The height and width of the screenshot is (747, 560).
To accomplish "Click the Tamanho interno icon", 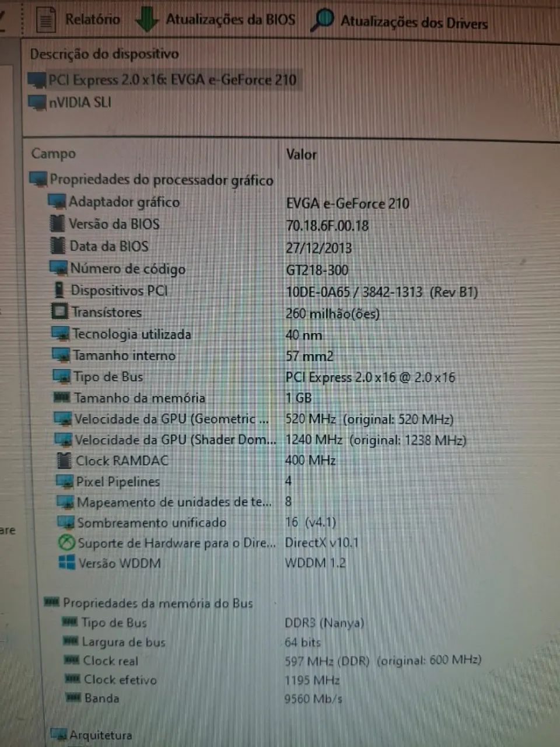I will coord(61,355).
